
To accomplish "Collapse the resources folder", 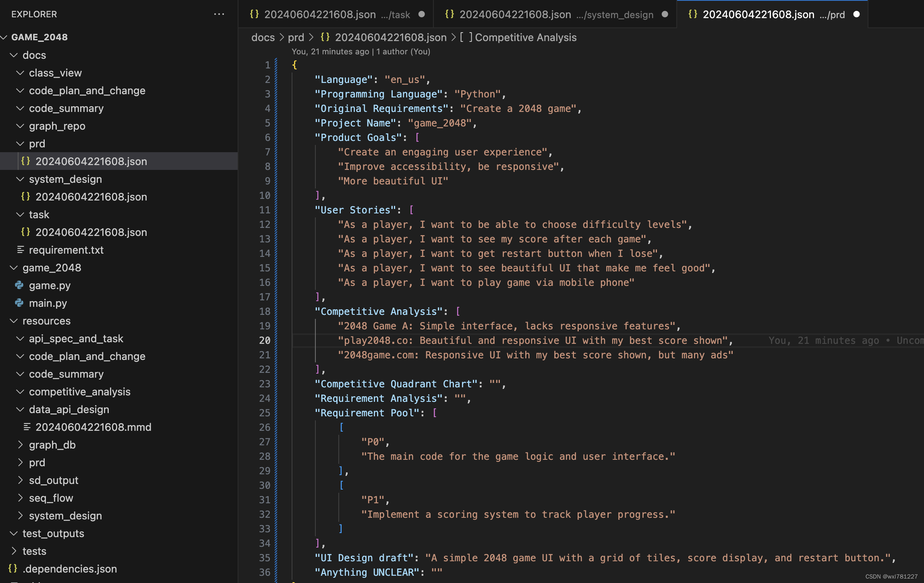I will click(14, 321).
